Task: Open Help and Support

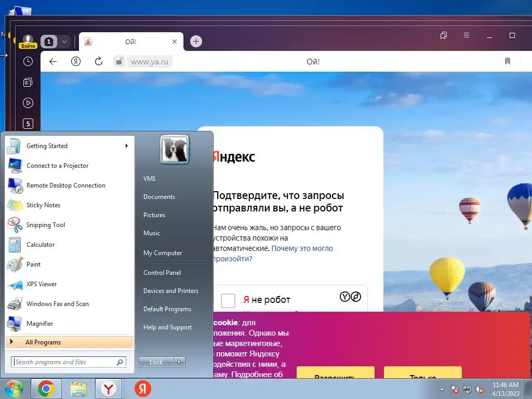Action: 168,327
